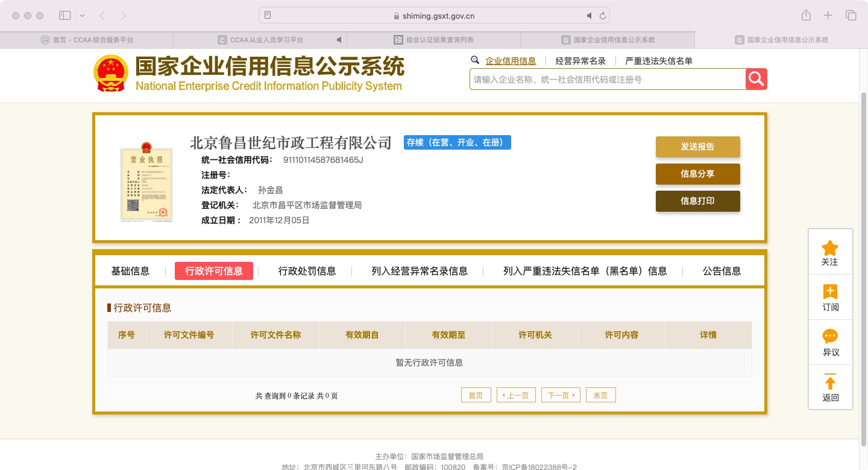Click the 许可文件编号 column header
868x470 pixels.
click(x=189, y=335)
